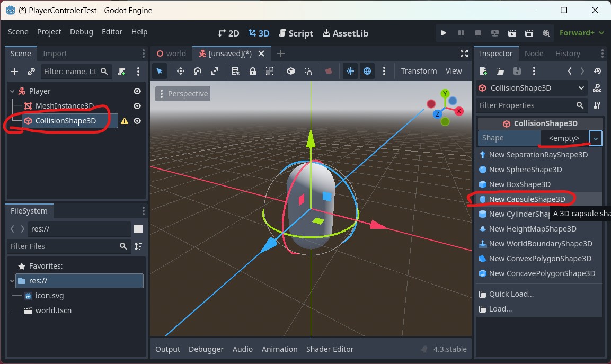Screen dimensions: 611x364
Task: Open the Scene menu
Action: click(18, 32)
